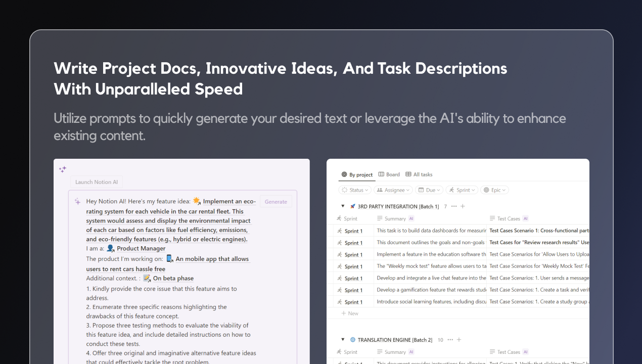
Task: Click 'This task is to build data dashboards' cell
Action: click(430, 231)
